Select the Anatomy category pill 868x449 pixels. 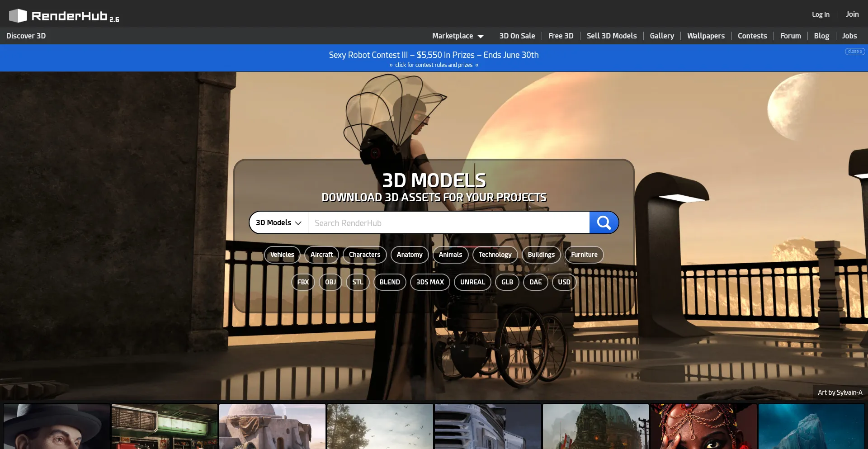tap(410, 255)
